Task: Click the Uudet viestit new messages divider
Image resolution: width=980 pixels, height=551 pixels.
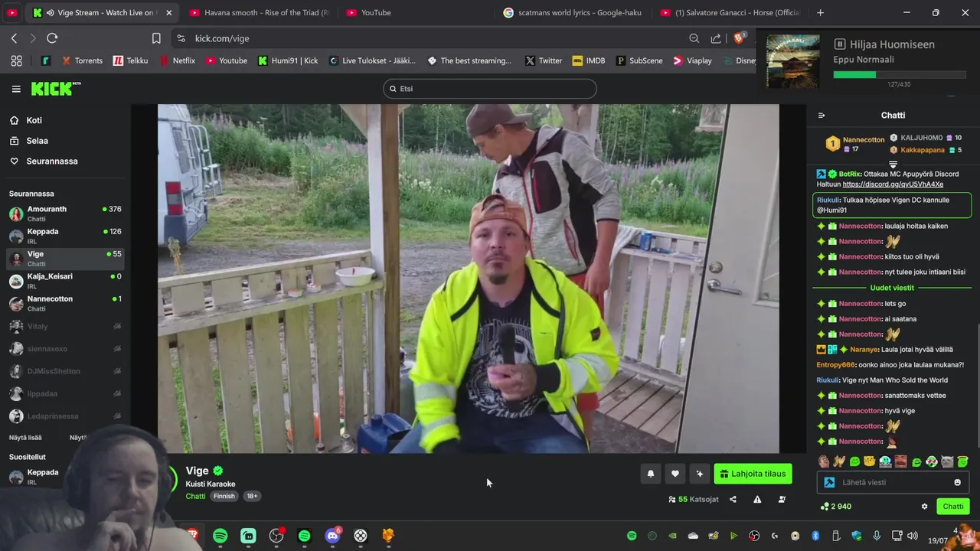Action: (x=892, y=288)
